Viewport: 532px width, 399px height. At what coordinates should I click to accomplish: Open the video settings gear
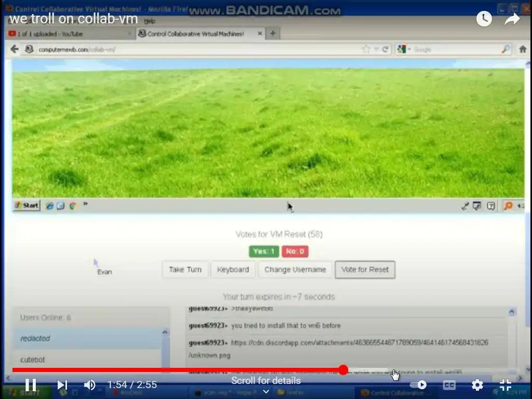pyautogui.click(x=477, y=385)
